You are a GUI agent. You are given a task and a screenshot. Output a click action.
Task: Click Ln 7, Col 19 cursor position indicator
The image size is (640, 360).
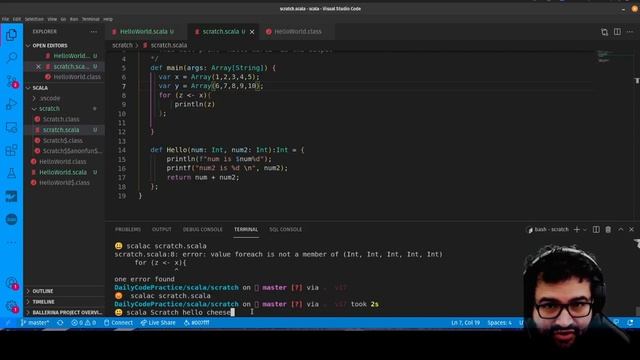point(465,323)
